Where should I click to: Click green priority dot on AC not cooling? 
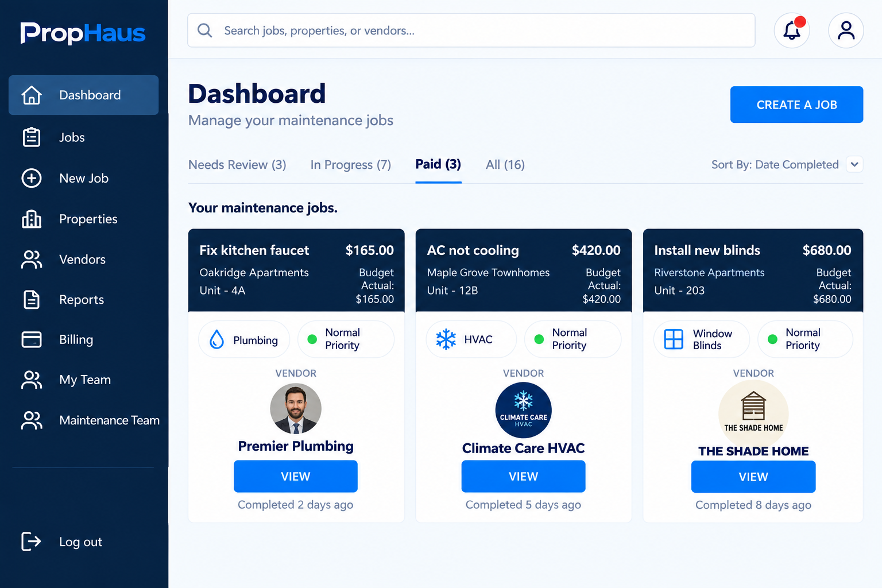(x=539, y=339)
